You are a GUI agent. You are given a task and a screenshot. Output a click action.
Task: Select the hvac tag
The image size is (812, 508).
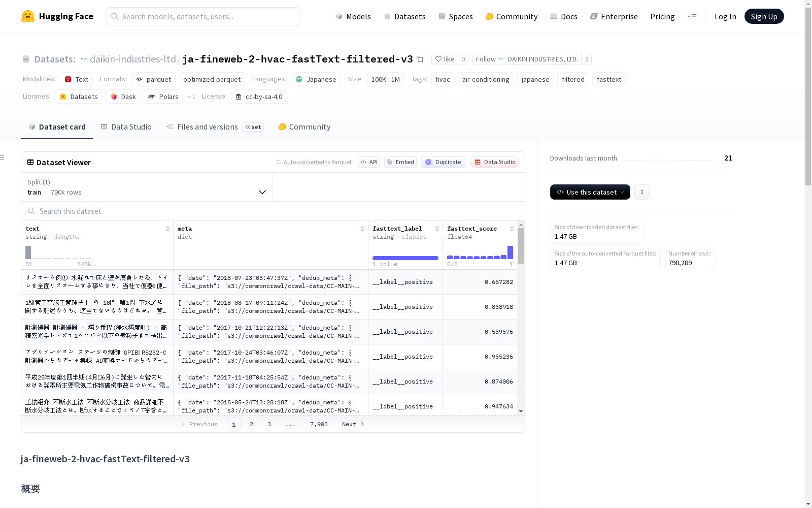tap(443, 79)
